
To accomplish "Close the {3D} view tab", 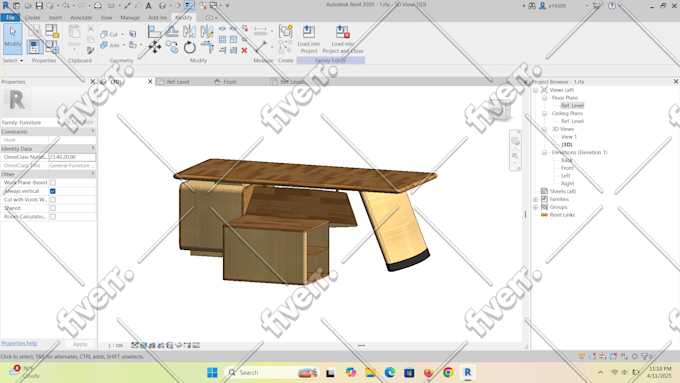I will [150, 82].
